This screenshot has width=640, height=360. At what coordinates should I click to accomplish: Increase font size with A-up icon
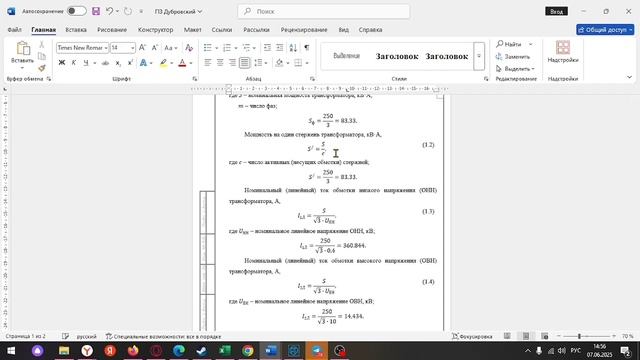142,48
